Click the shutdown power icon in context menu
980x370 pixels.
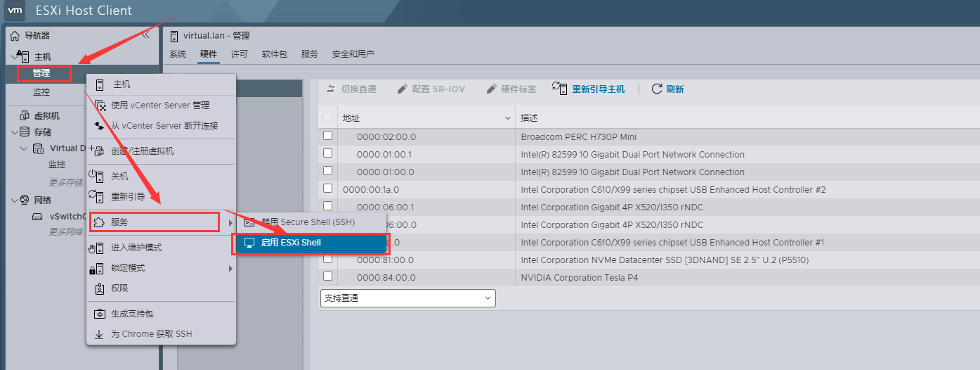97,176
